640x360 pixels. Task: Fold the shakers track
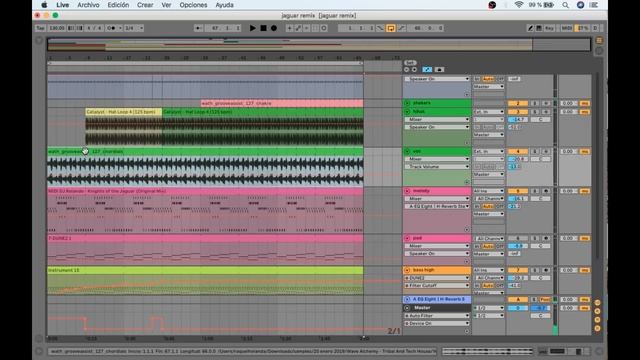click(x=407, y=103)
